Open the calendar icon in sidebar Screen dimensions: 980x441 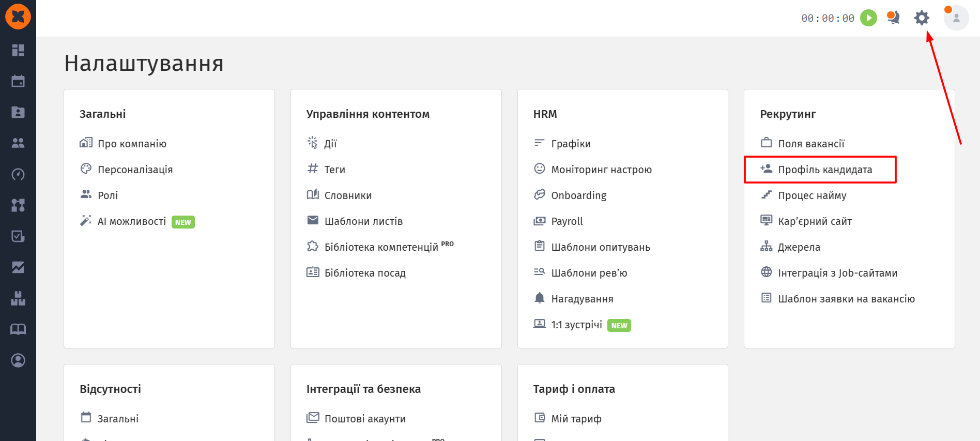(x=18, y=81)
